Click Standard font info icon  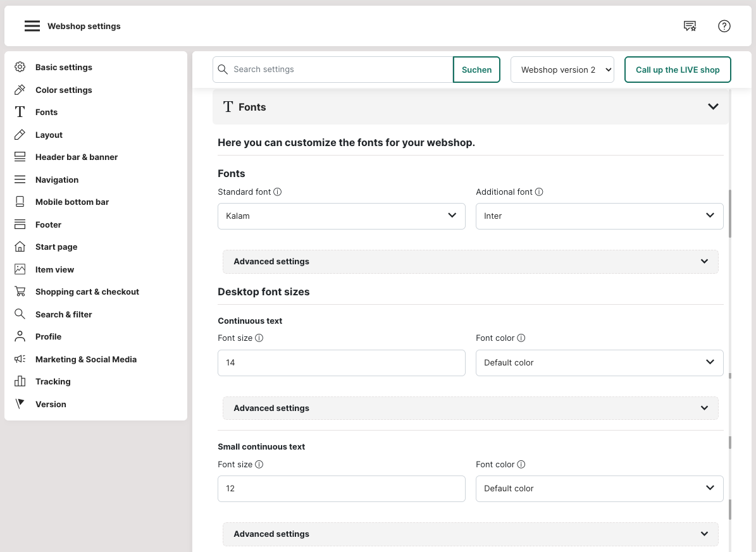278,192
